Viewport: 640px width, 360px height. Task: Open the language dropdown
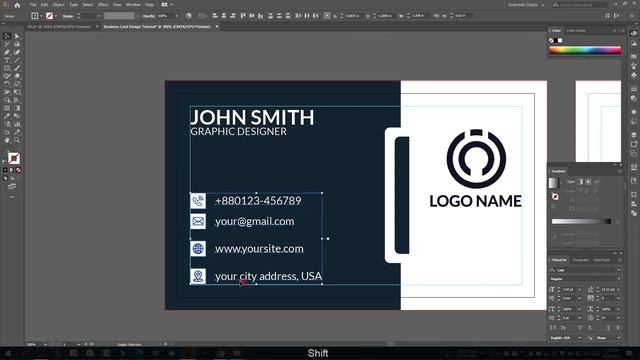pos(579,338)
